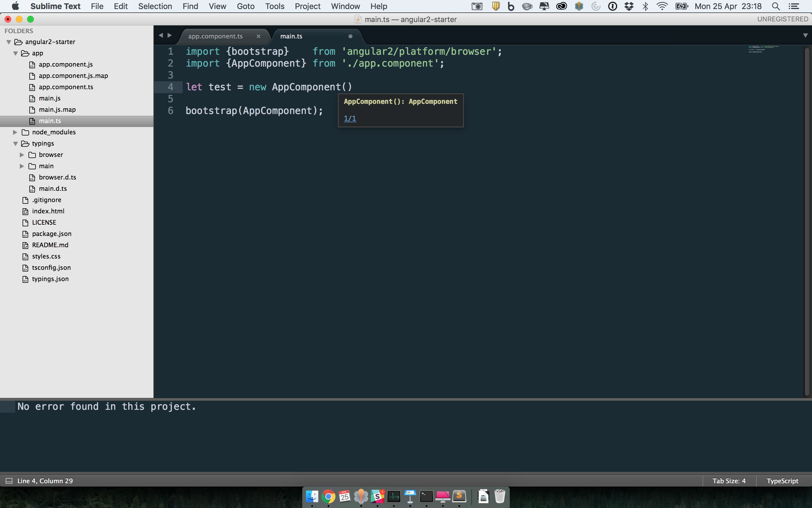Expand the browser folder under typings
812x508 pixels.
(22, 155)
